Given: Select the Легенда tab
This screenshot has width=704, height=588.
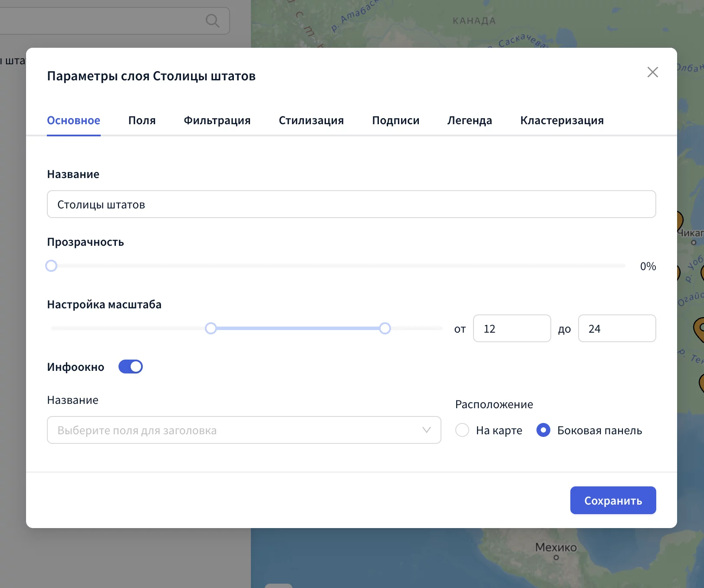Looking at the screenshot, I should tap(470, 120).
